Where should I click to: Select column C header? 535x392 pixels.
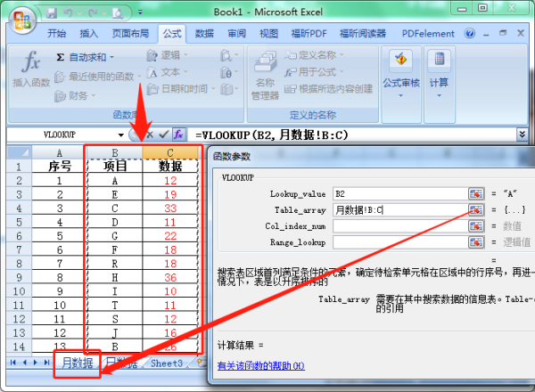coord(170,152)
